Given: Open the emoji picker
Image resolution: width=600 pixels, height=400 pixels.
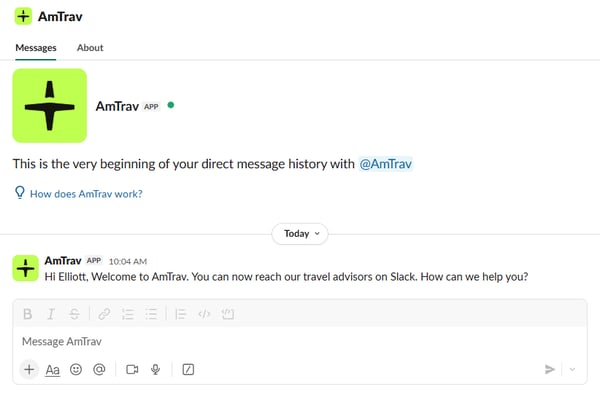Looking at the screenshot, I should click(x=76, y=369).
